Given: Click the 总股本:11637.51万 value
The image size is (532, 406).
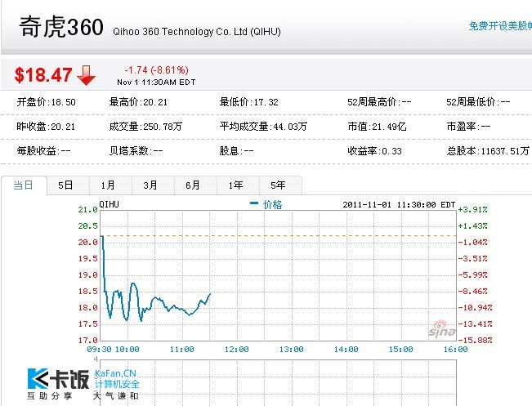Looking at the screenshot, I should [x=488, y=151].
